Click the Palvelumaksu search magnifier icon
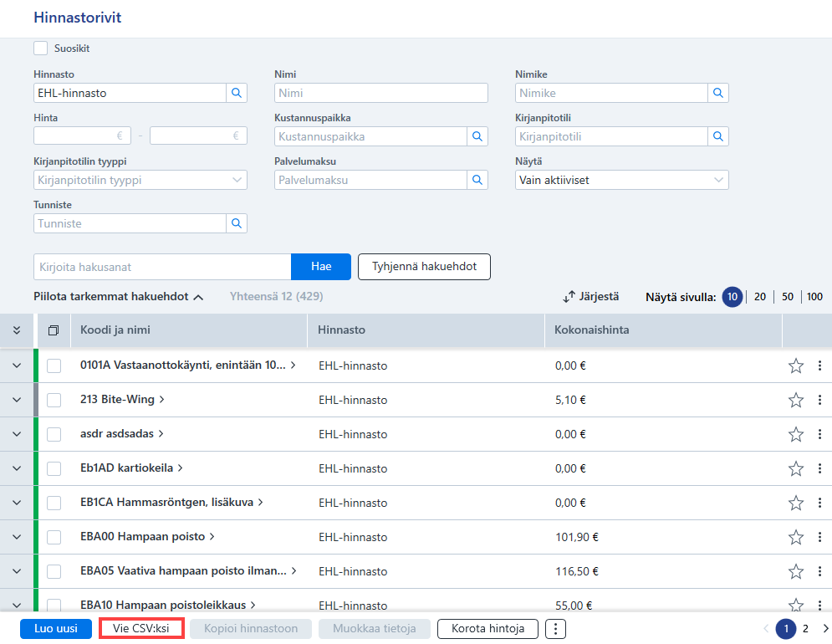The width and height of the screenshot is (832, 644). tap(477, 180)
